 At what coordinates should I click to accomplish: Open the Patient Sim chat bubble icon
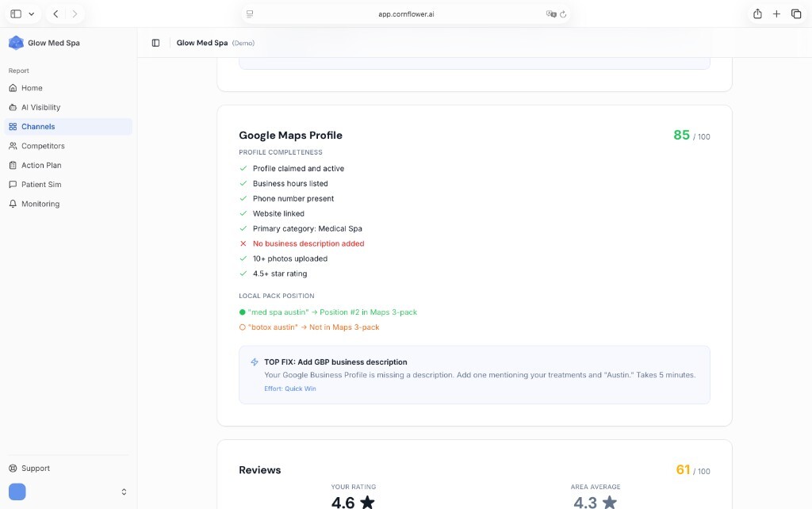(x=13, y=184)
